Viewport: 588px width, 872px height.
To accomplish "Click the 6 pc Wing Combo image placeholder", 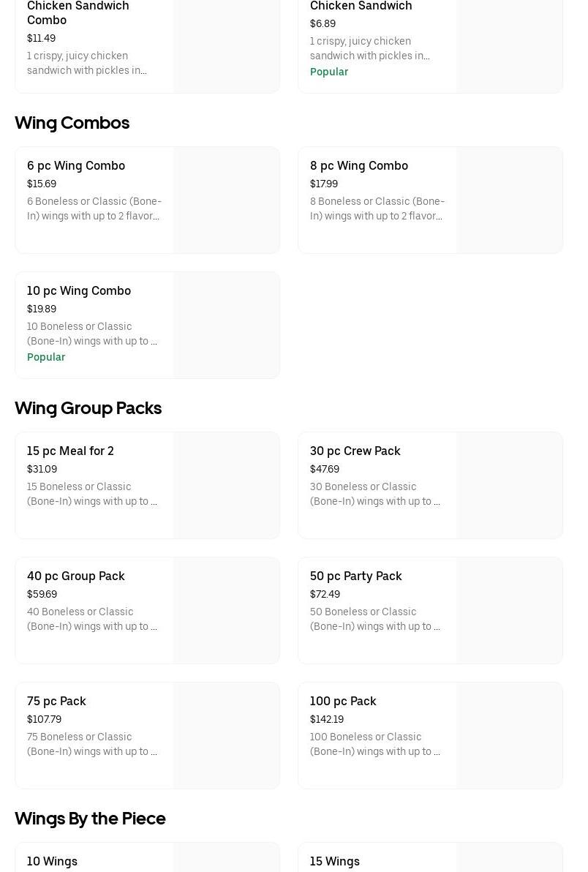I will (x=226, y=200).
